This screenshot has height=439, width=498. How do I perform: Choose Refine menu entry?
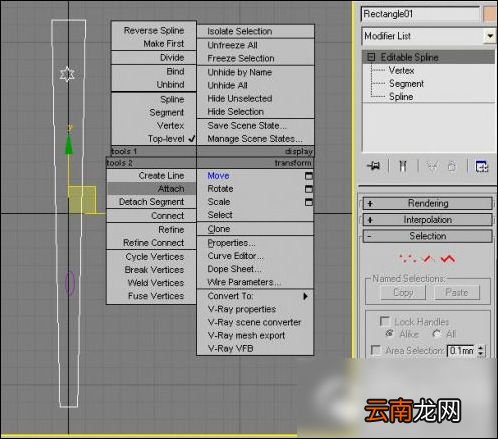point(151,230)
